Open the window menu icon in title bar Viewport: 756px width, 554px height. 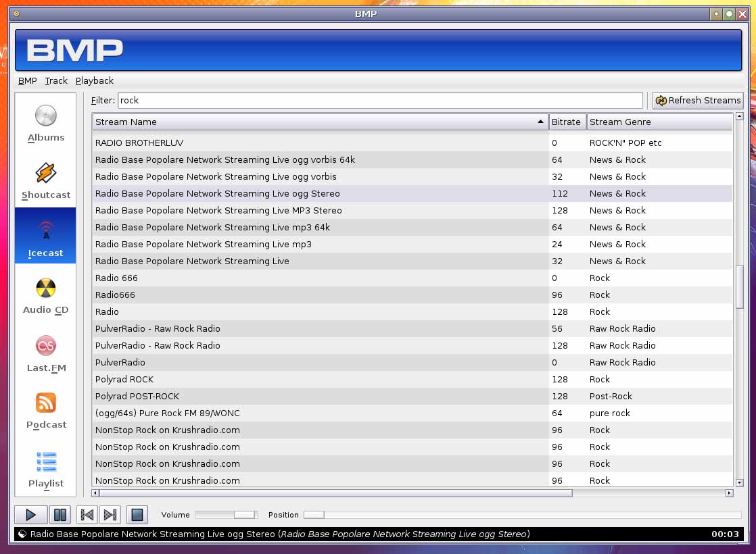click(16, 14)
